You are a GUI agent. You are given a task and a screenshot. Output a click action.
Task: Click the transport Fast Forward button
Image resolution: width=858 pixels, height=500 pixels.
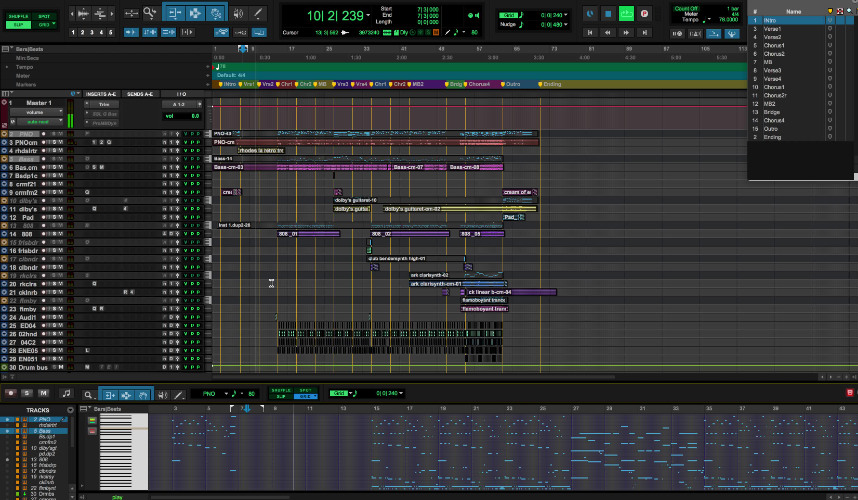626,33
